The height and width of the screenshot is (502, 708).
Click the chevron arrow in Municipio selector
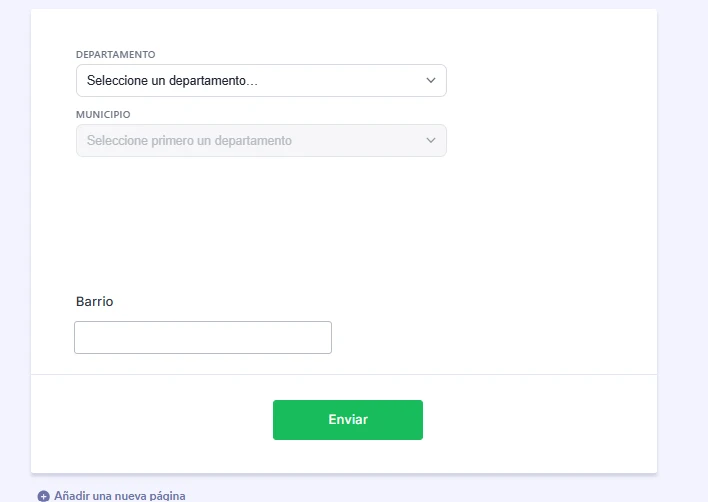click(431, 140)
